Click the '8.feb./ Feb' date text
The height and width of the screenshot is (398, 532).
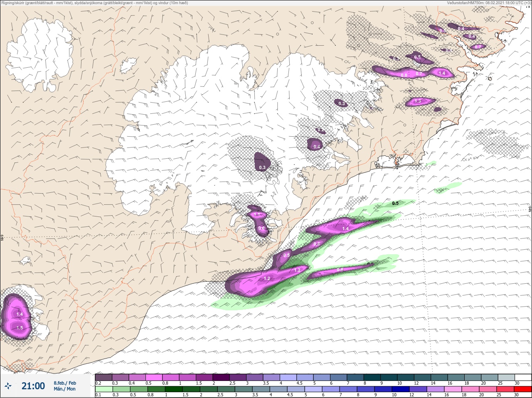click(x=65, y=383)
